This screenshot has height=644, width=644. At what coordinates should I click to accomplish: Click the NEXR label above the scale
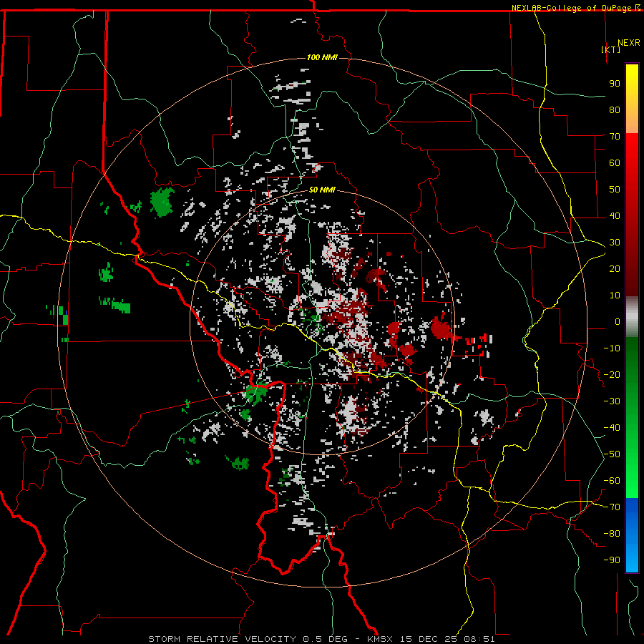click(x=629, y=43)
